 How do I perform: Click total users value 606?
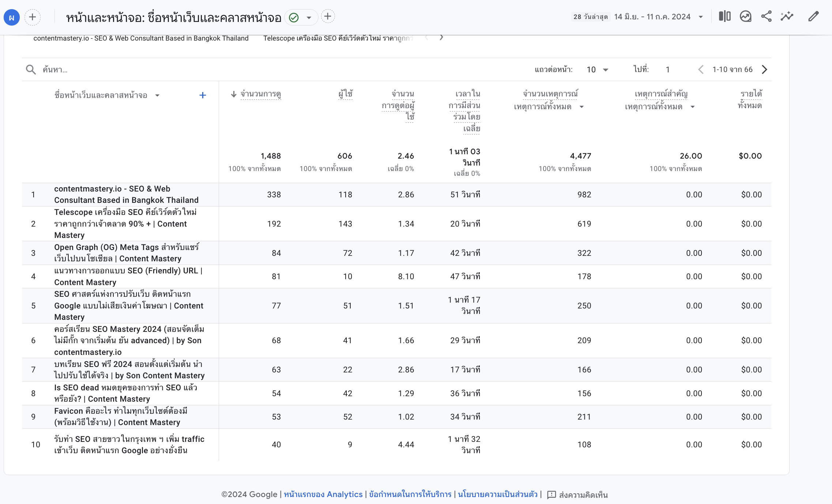point(345,156)
